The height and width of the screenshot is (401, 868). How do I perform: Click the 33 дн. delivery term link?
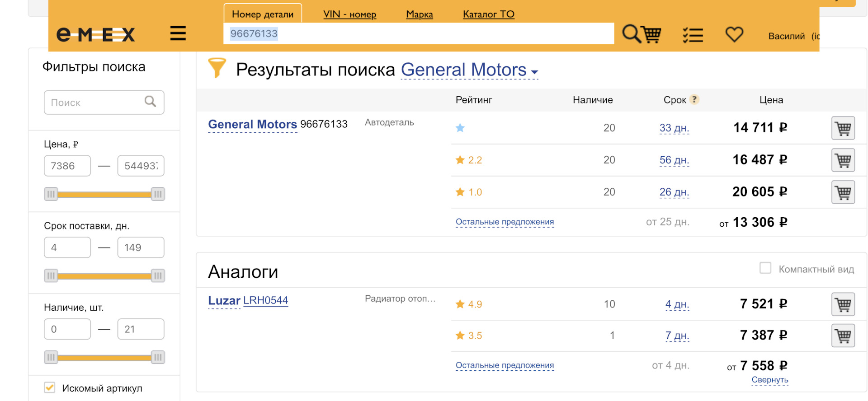(x=674, y=128)
